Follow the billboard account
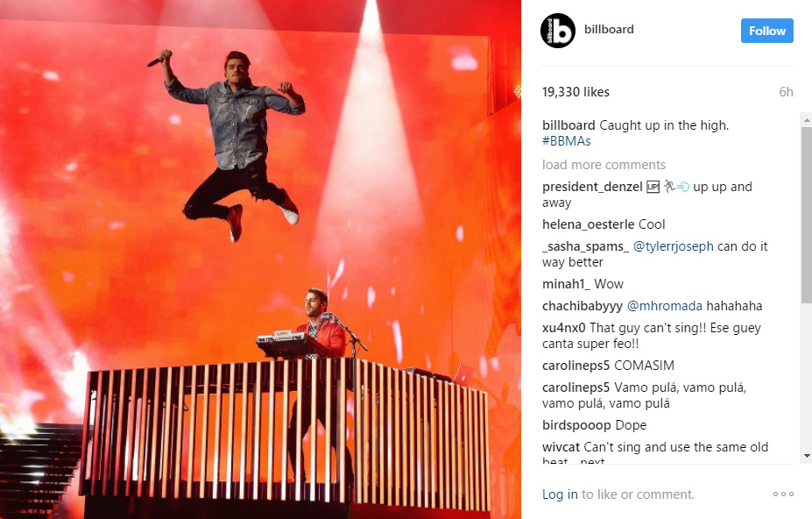 767,31
